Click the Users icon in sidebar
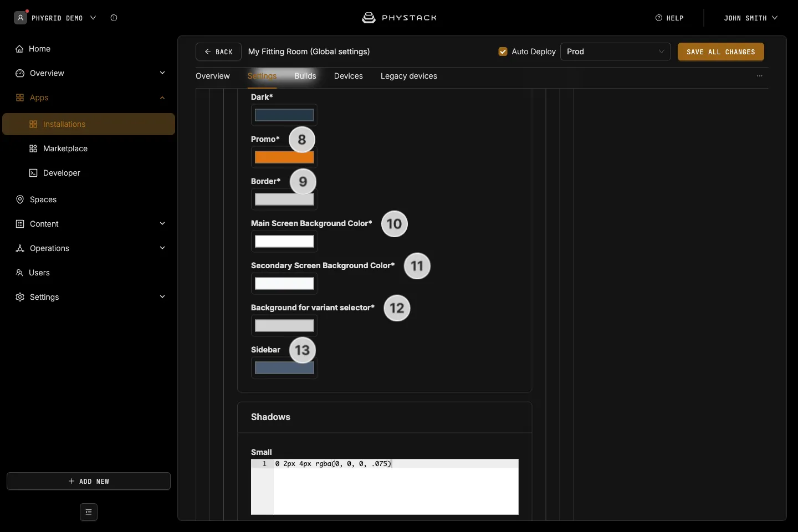 point(19,273)
